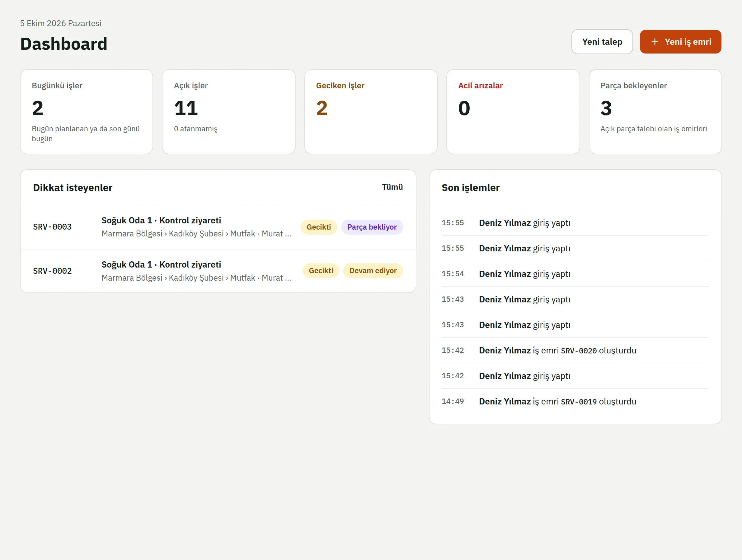Open the Parça bekleyenler card
Screen dimensions: 742x560
point(655,112)
